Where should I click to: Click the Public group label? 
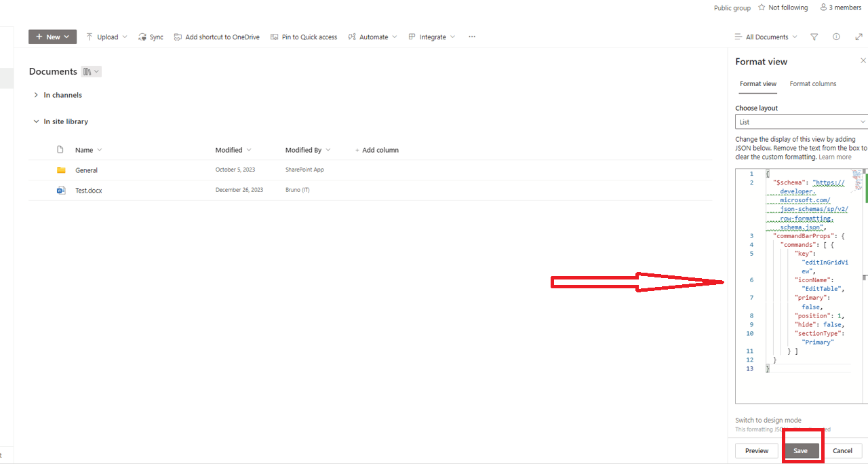[x=732, y=8]
